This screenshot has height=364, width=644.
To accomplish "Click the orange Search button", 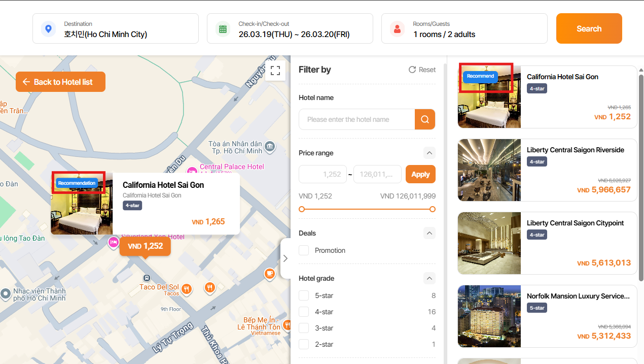I will 589,28.
